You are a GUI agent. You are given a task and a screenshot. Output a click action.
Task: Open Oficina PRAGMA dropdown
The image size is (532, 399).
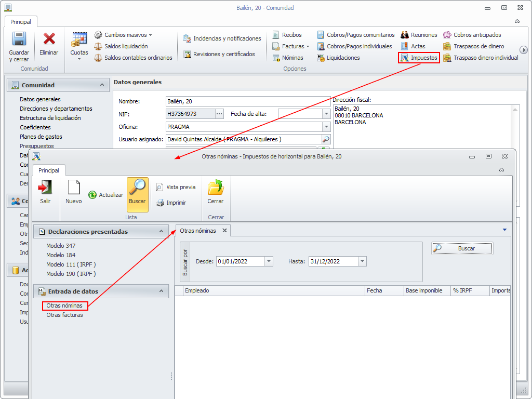pyautogui.click(x=326, y=127)
